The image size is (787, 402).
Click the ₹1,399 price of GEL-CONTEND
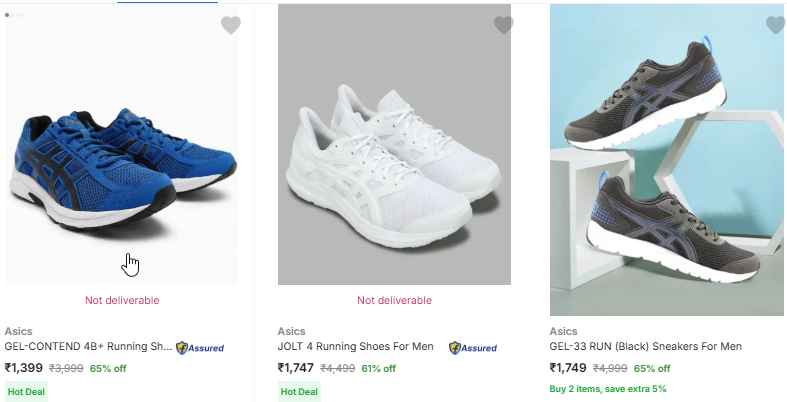pos(24,368)
